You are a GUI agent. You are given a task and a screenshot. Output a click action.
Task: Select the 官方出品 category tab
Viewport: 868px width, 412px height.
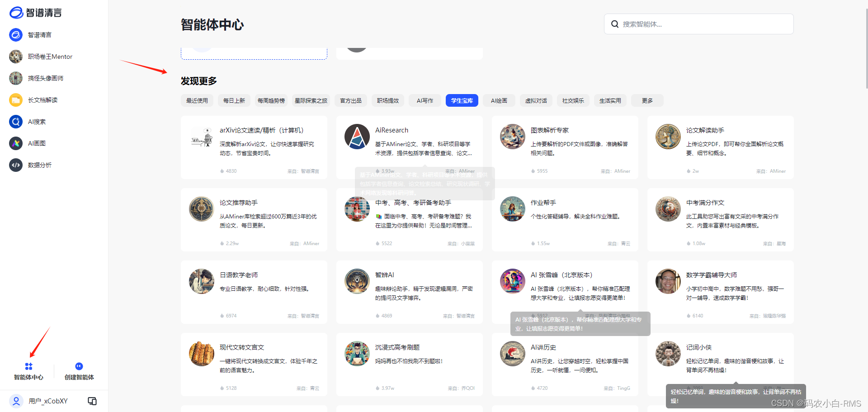click(x=351, y=100)
